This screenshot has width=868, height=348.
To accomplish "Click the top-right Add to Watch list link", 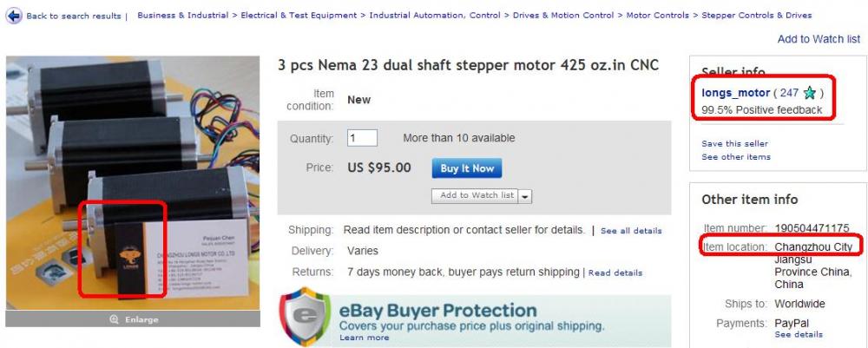I will pyautogui.click(x=819, y=39).
